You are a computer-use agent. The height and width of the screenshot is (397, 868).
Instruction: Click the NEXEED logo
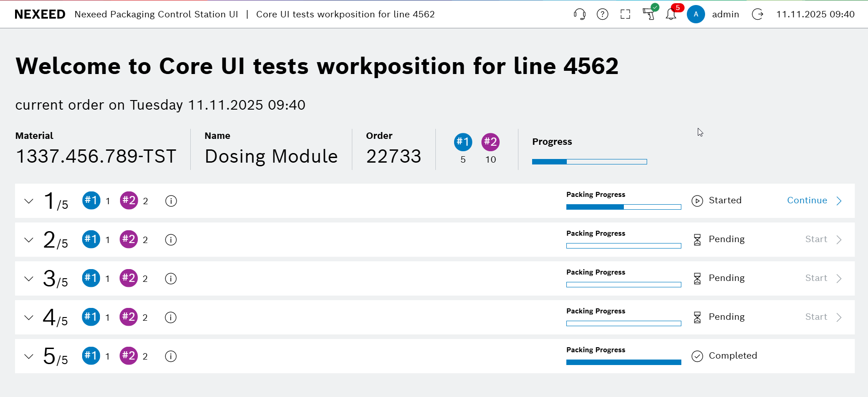40,14
